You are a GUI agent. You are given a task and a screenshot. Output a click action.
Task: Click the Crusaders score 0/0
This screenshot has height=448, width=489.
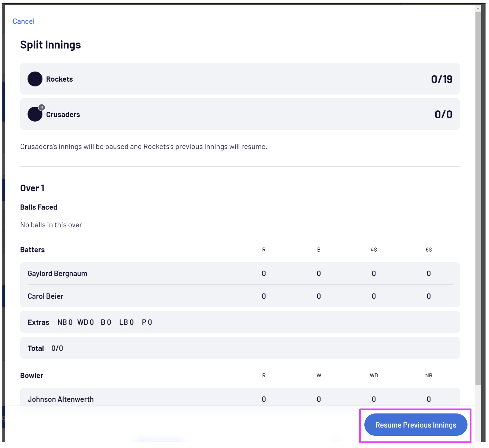443,114
